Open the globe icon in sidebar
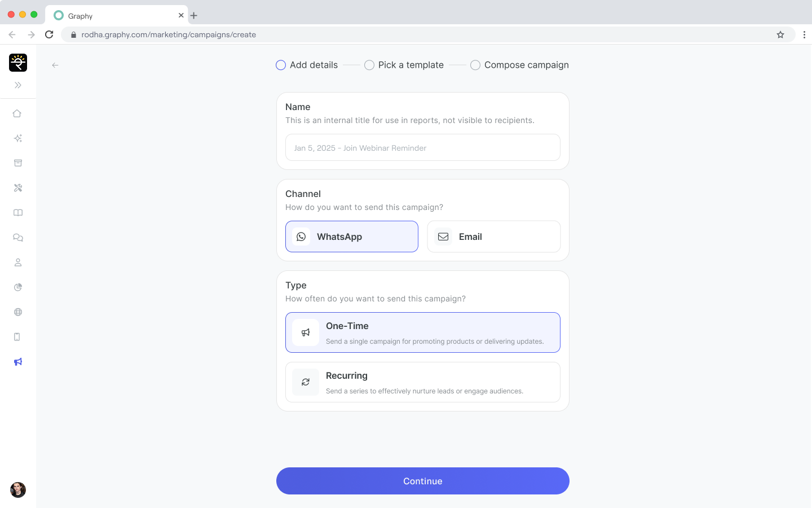 [17, 312]
